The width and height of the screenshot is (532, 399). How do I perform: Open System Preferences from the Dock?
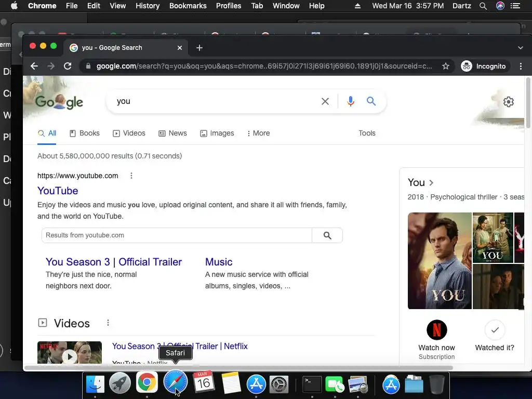pyautogui.click(x=279, y=385)
